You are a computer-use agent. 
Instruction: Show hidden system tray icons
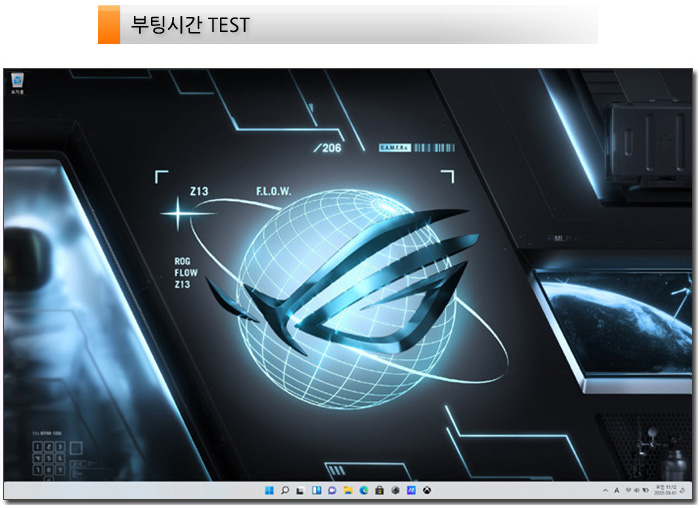[x=605, y=491]
